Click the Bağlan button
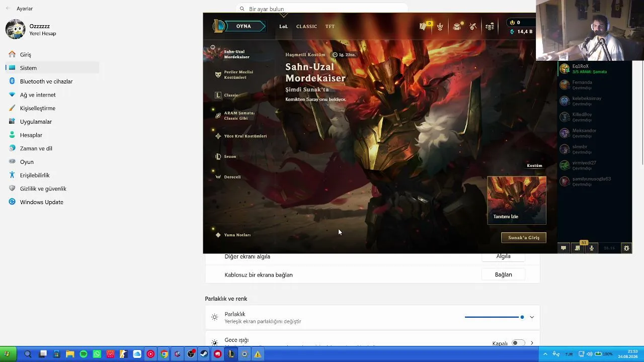 tap(503, 275)
